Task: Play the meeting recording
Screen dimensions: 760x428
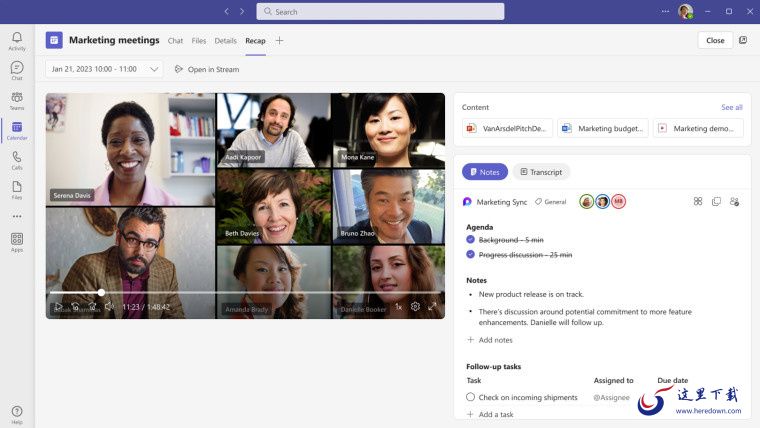Action: pos(58,306)
